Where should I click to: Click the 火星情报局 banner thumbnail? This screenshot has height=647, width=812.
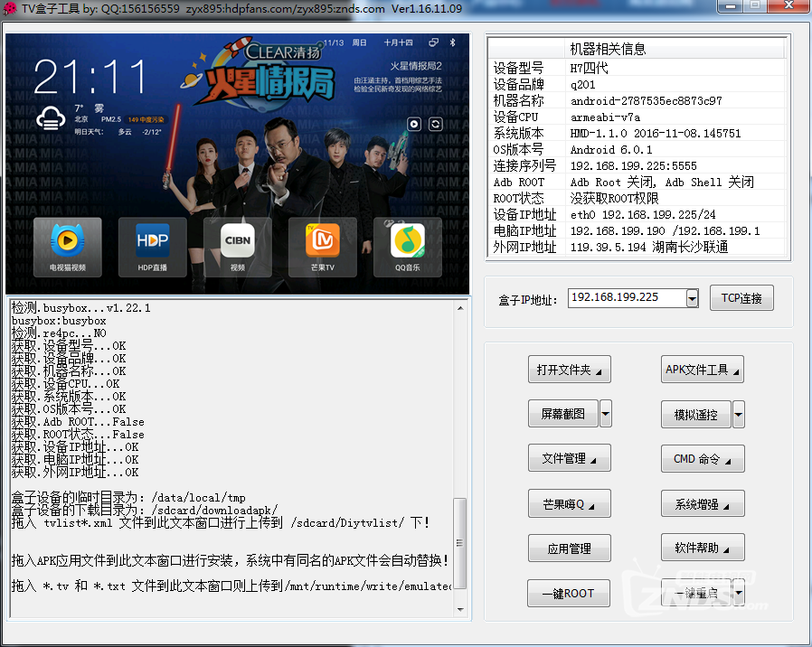click(259, 72)
